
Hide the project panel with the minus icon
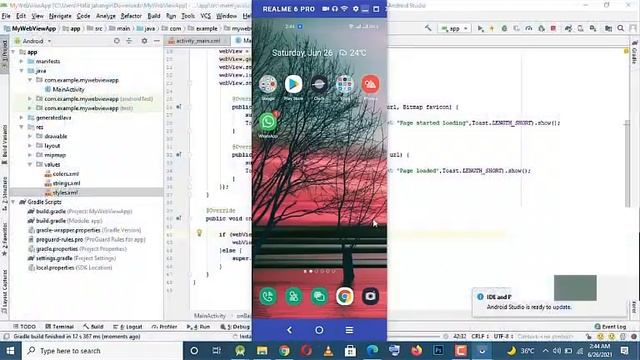[x=157, y=41]
